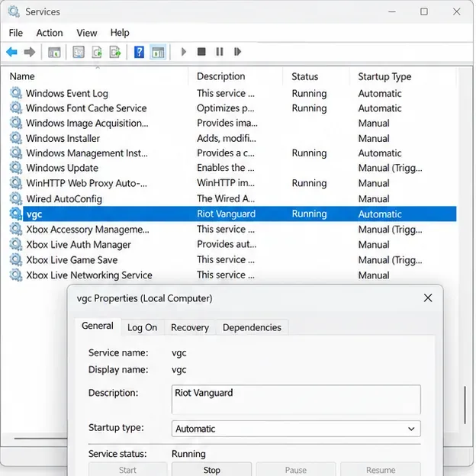Close the vgc Properties dialog
The height and width of the screenshot is (476, 476).
coord(428,298)
